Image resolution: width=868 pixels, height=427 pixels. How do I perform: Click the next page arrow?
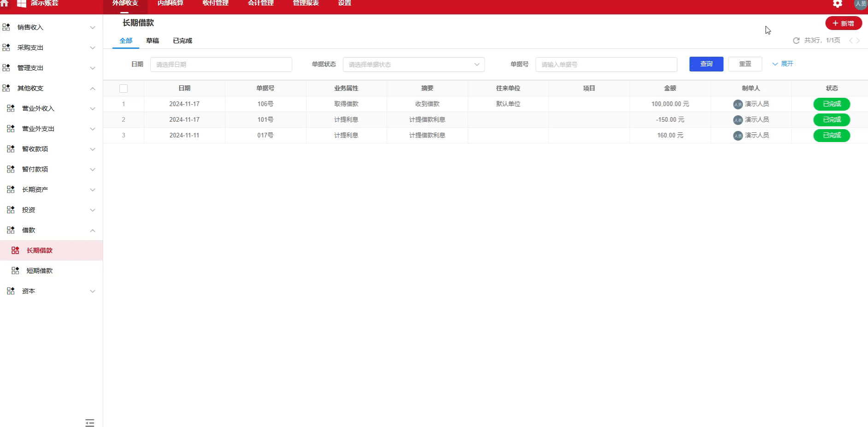[858, 41]
